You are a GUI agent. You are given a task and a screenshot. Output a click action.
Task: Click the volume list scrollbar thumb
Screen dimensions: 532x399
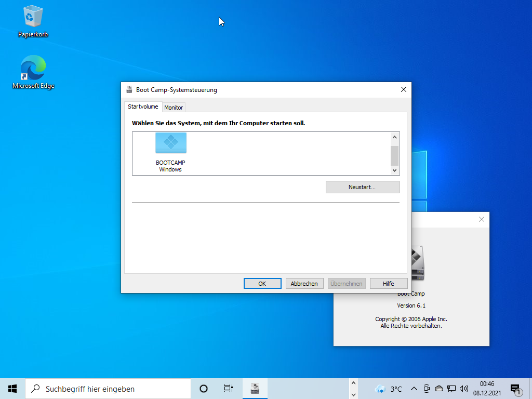395,155
